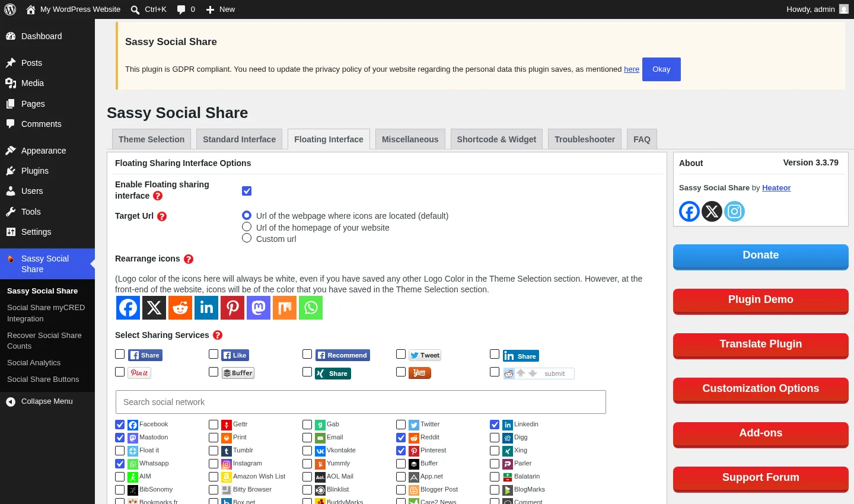Open Tools menu in sidebar
The image size is (854, 504).
[x=47, y=212]
